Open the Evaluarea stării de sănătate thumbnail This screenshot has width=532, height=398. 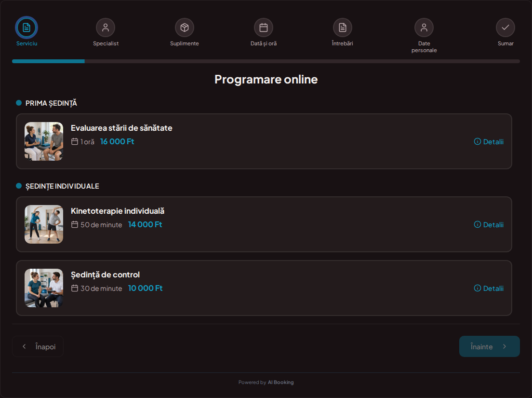44,141
